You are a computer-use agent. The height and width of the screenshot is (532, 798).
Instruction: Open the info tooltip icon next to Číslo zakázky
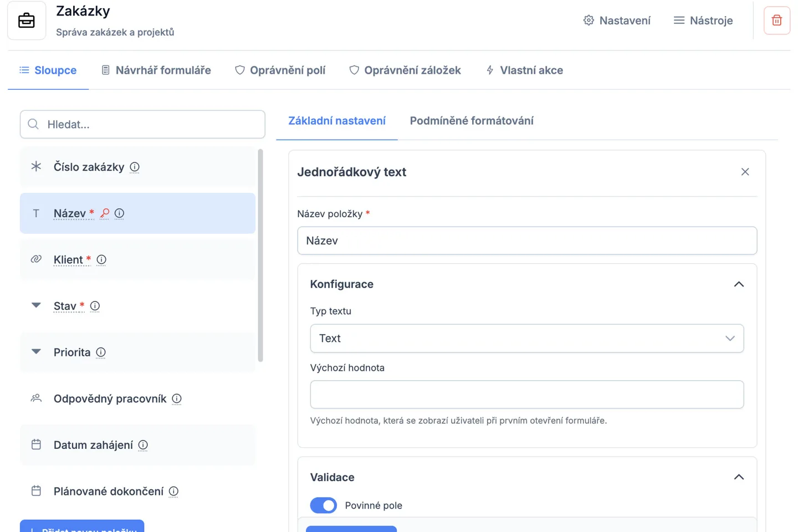click(134, 167)
